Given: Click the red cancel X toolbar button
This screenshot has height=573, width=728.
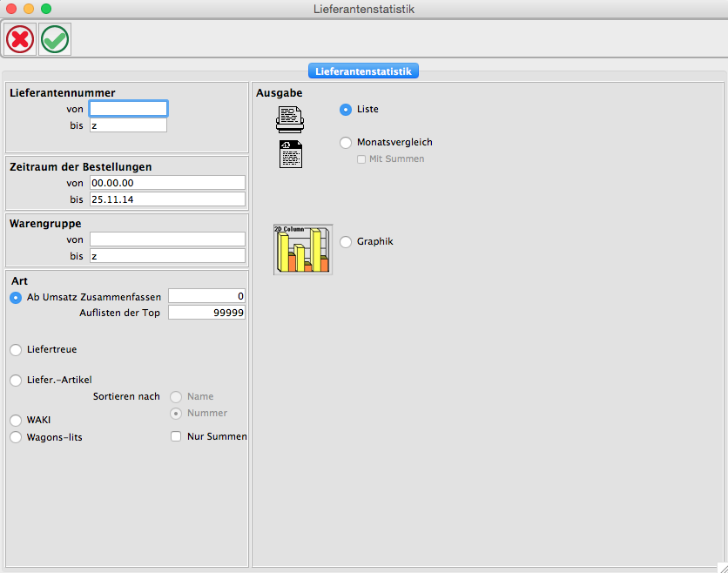Looking at the screenshot, I should point(20,39).
